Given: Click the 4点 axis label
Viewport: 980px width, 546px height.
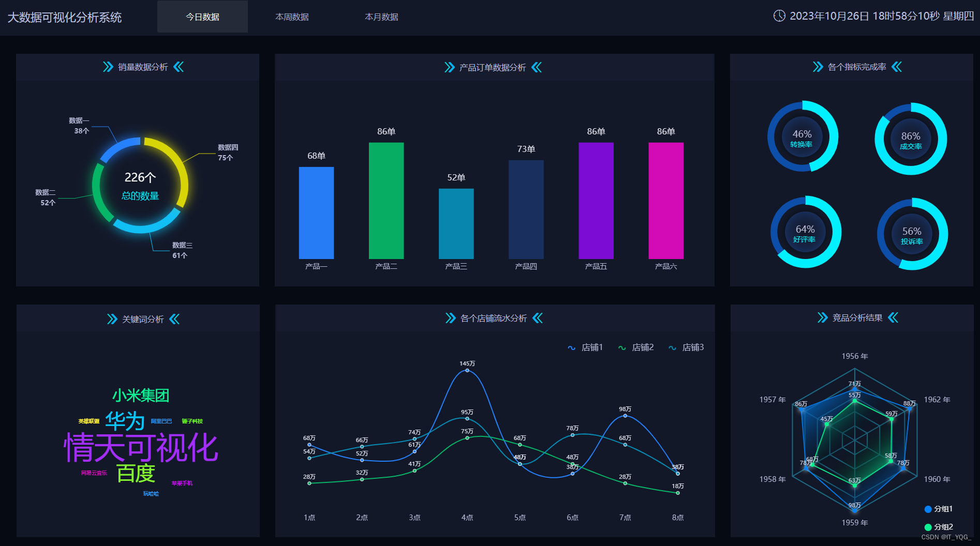Looking at the screenshot, I should click(467, 518).
